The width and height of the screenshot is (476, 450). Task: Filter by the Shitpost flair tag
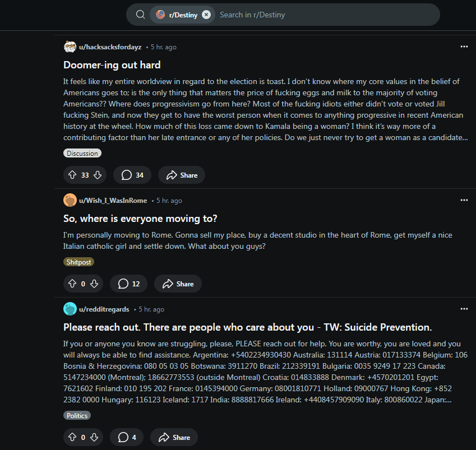[78, 262]
